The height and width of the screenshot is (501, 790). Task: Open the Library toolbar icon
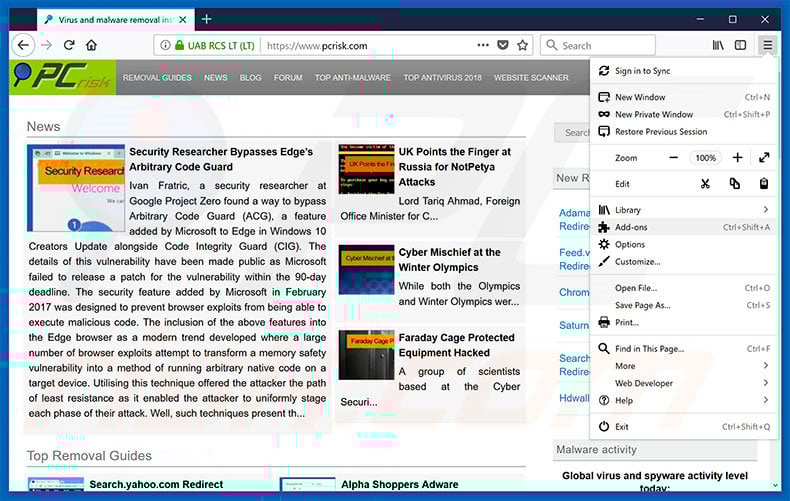718,45
